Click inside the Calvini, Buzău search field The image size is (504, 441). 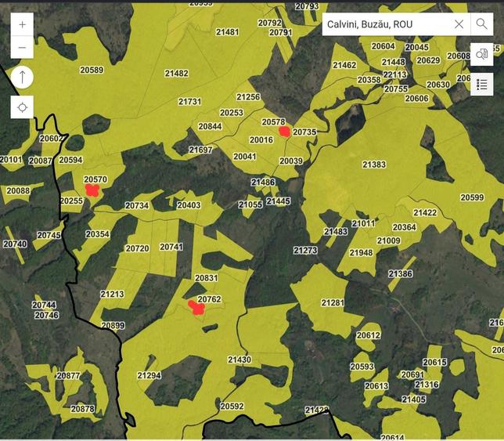pos(387,24)
